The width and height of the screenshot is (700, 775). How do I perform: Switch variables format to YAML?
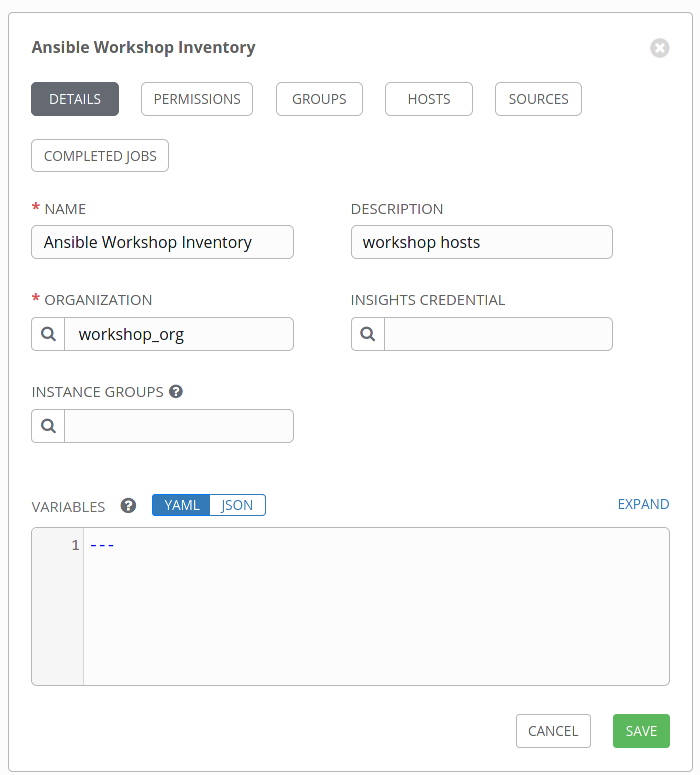point(181,505)
